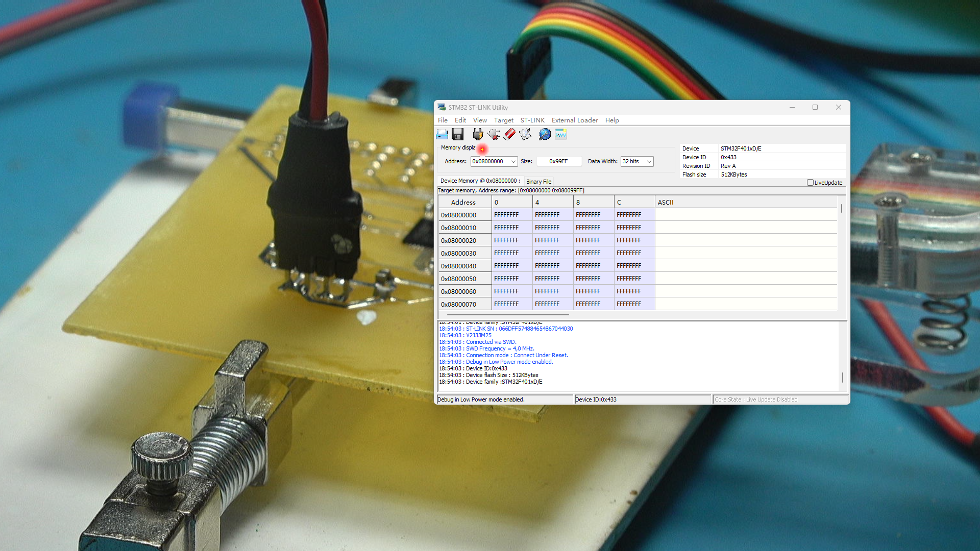Click the log panel scrollbar
Viewport: 980px width, 551px height.
pyautogui.click(x=842, y=378)
